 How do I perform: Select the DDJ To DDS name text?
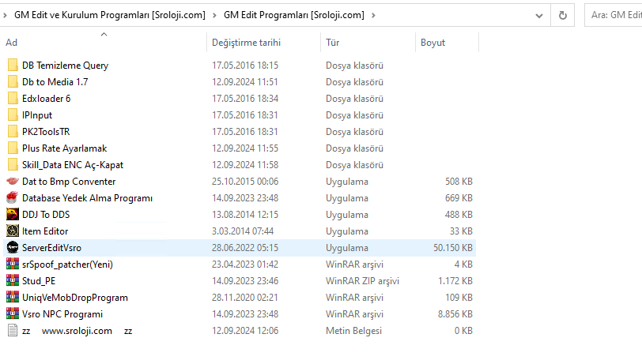click(46, 215)
